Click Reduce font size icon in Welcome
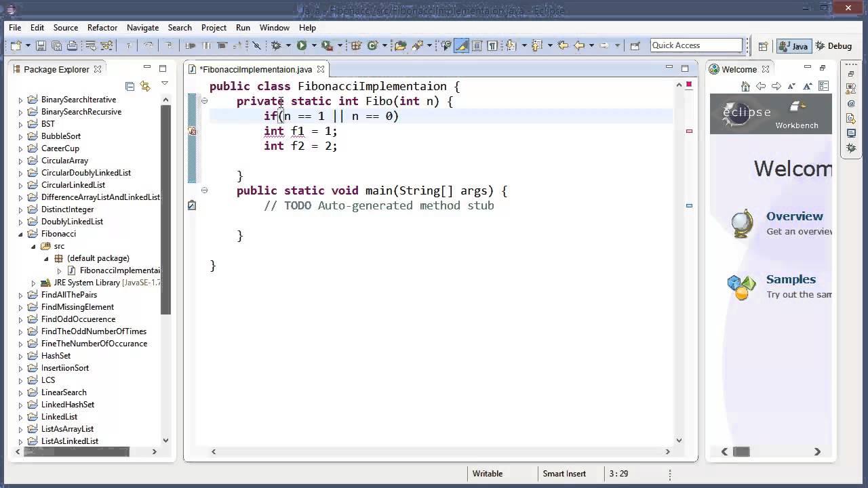The image size is (868, 488). (x=791, y=86)
